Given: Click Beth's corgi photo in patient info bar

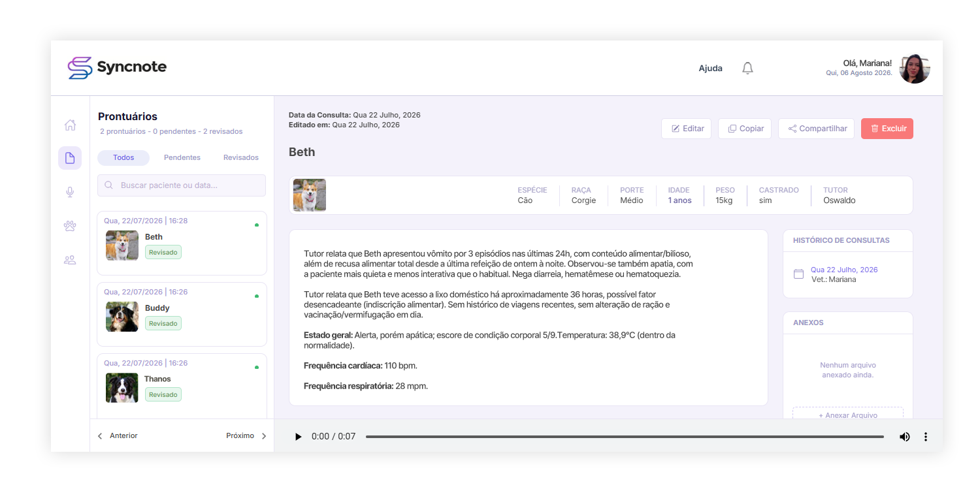Looking at the screenshot, I should click(x=310, y=195).
